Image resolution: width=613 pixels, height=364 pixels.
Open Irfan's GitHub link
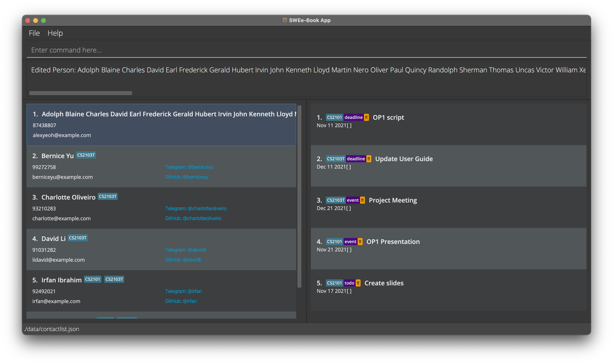click(x=181, y=301)
